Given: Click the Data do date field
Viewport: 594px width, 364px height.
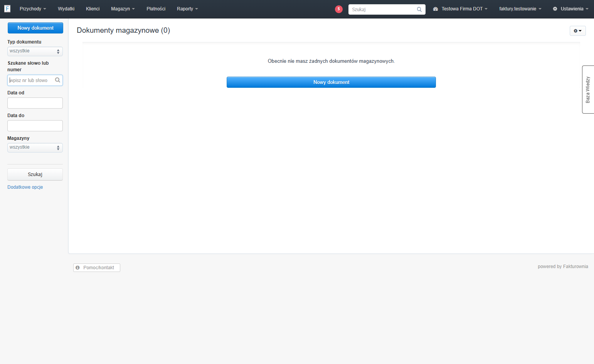Looking at the screenshot, I should (x=35, y=126).
